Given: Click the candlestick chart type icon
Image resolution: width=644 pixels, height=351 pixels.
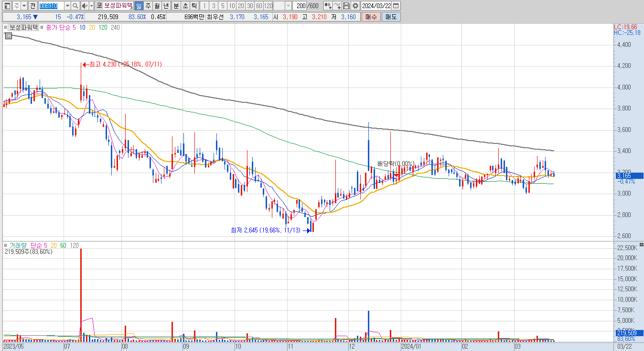Looking at the screenshot, I should pyautogui.click(x=328, y=6).
